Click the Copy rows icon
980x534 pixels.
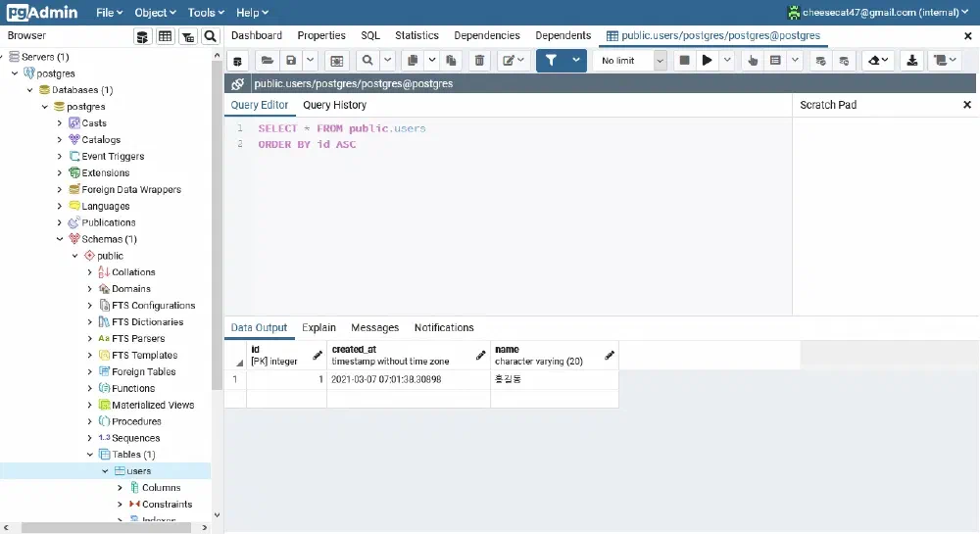pyautogui.click(x=413, y=61)
